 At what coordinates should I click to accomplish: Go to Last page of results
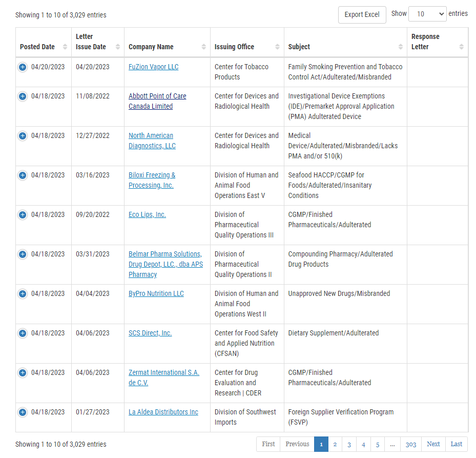[456, 444]
